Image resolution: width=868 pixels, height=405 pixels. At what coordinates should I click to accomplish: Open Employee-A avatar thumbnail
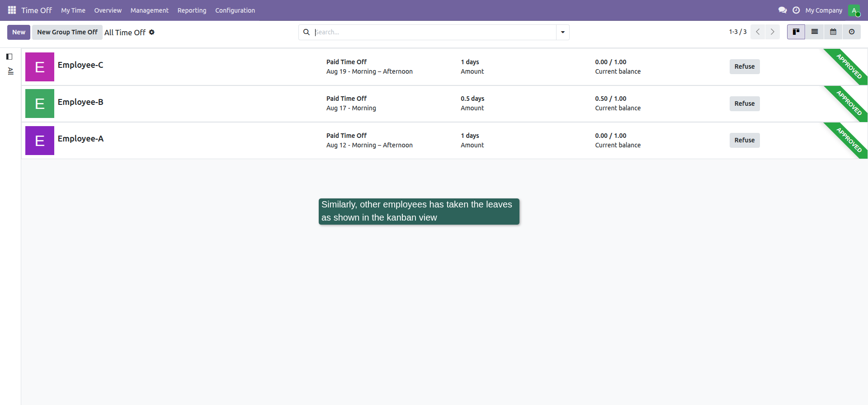(40, 141)
